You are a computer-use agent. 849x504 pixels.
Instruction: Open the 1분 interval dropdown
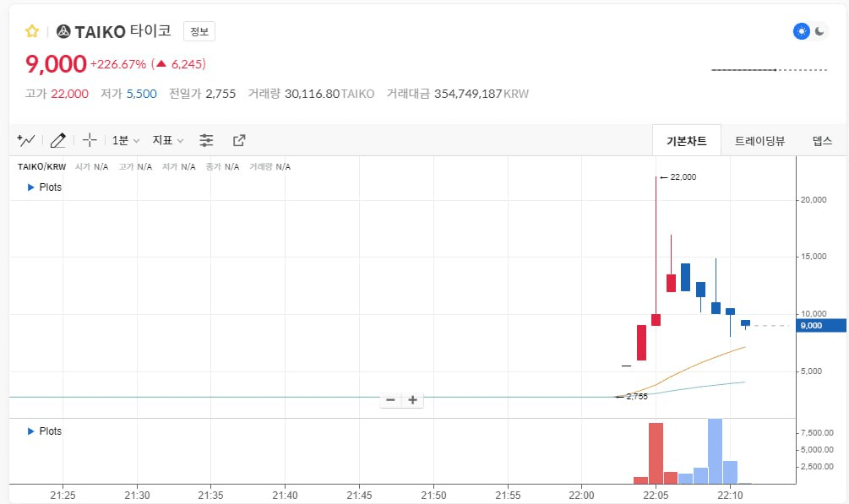(126, 140)
